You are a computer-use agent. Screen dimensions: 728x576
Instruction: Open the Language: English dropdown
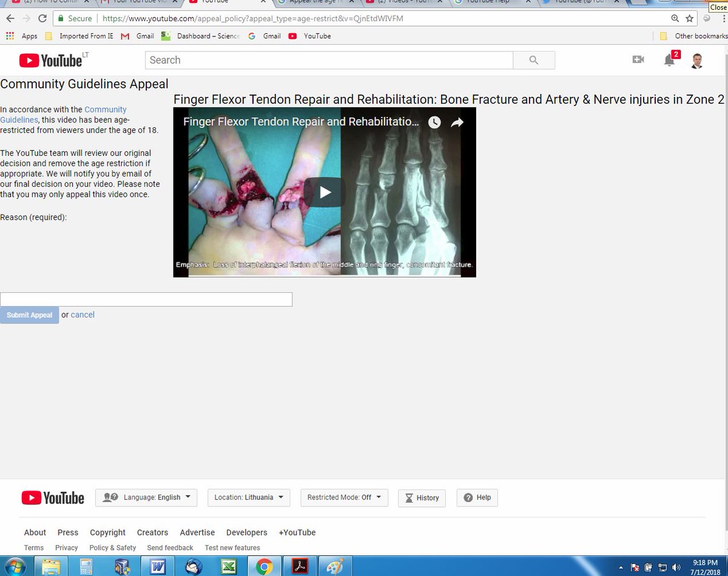(146, 498)
